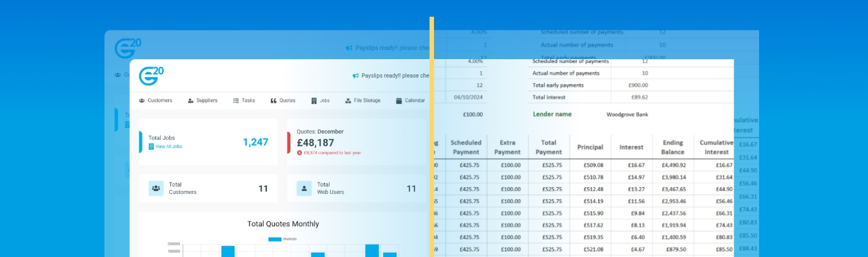Click the Quotes quotation-mark icon in navigation
The image size is (868, 257).
[x=273, y=101]
